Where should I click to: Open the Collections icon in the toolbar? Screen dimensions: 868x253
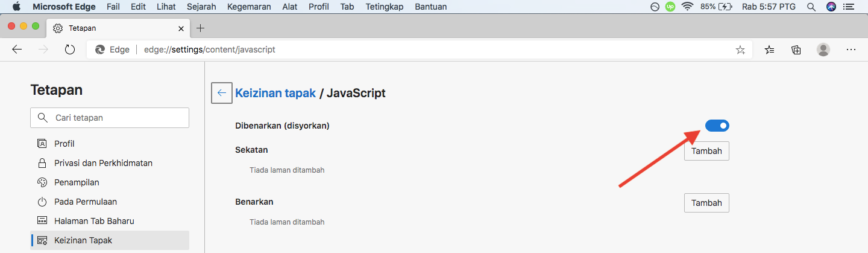point(796,50)
